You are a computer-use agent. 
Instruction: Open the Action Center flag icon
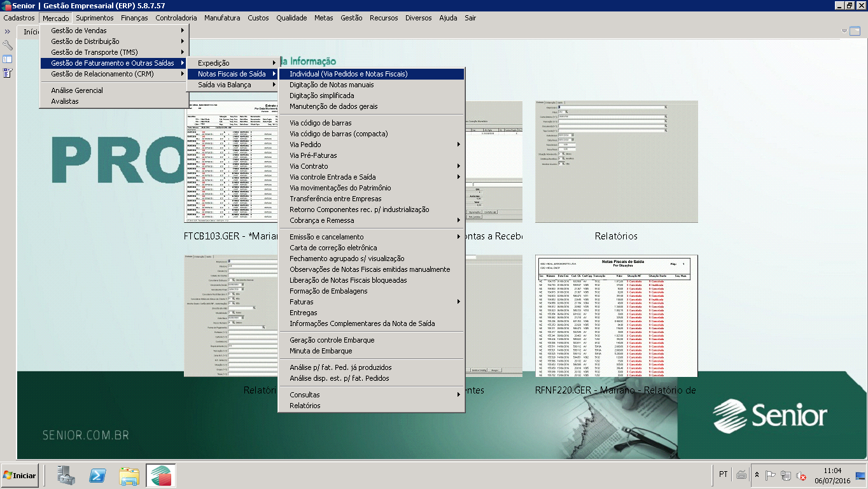click(x=770, y=475)
